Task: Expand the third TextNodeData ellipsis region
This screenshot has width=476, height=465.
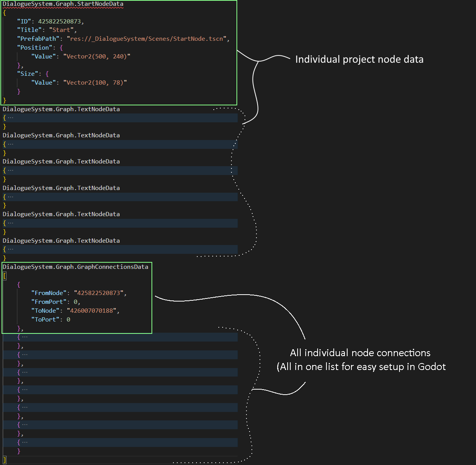Action: [10, 170]
